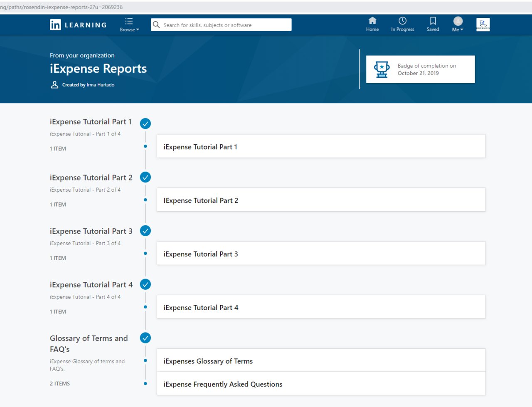Click 'iExpense Tutorial - Part 4 of 4' description
The height and width of the screenshot is (407, 532).
pos(85,297)
